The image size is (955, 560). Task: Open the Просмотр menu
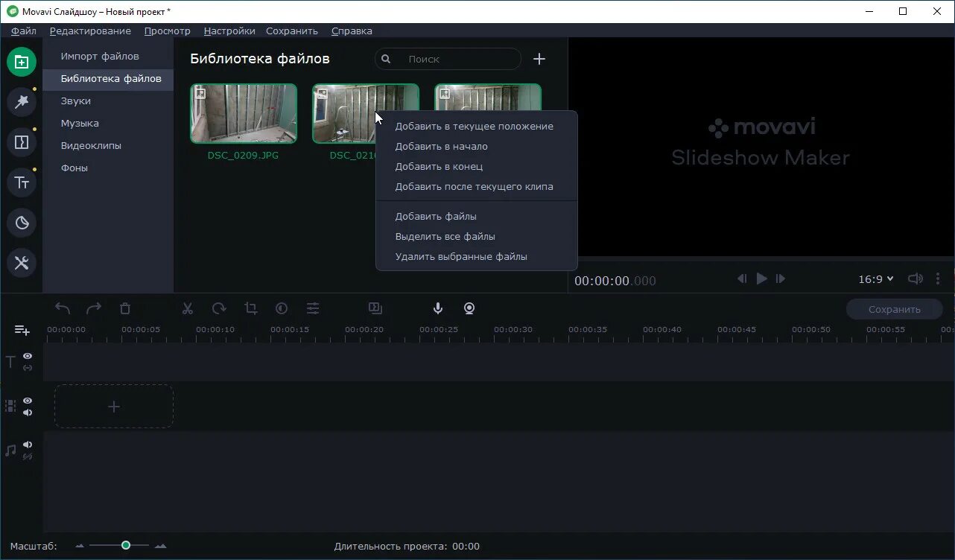click(168, 31)
